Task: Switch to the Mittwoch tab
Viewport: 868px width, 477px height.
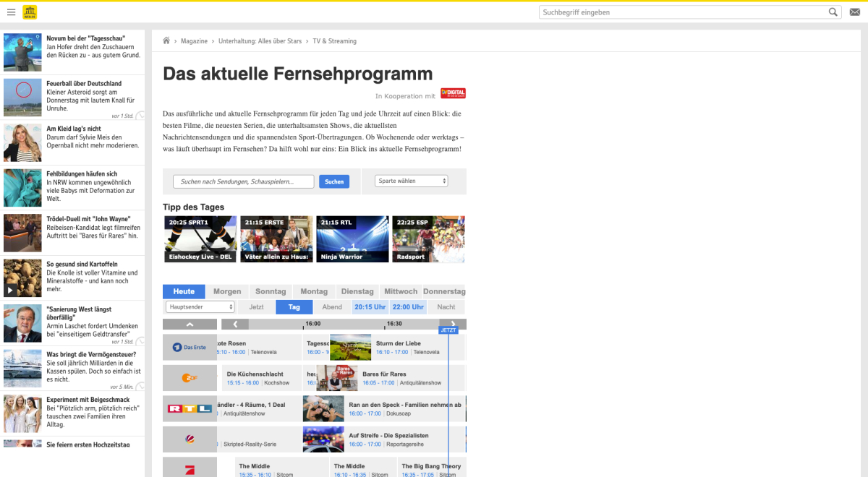Action: click(x=401, y=291)
